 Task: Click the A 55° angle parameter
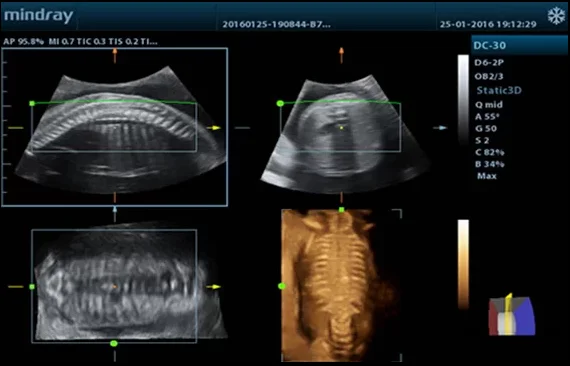pyautogui.click(x=487, y=117)
